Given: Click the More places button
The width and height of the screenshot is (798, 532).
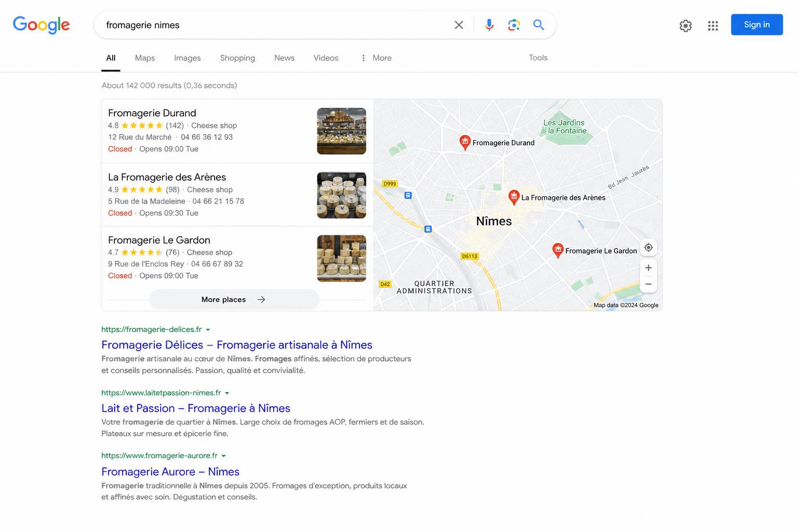Looking at the screenshot, I should click(234, 300).
